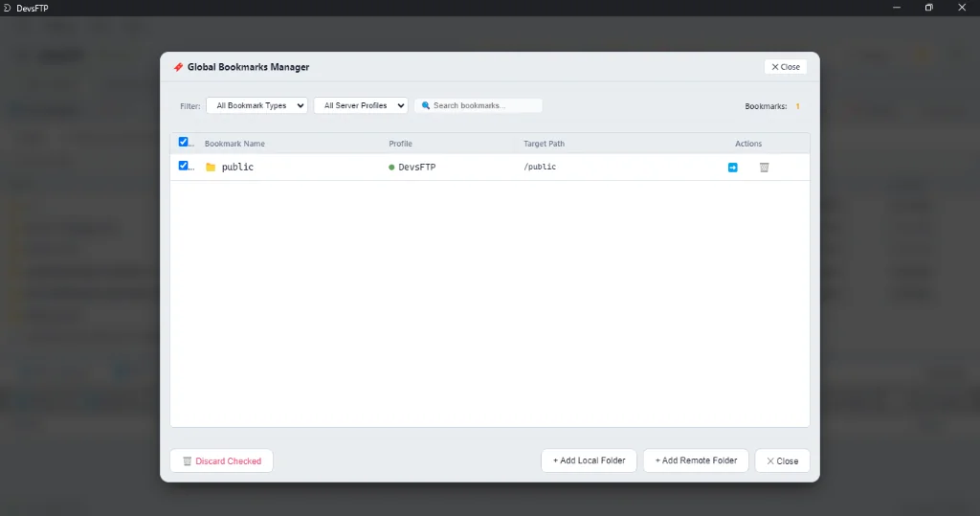Image resolution: width=980 pixels, height=516 pixels.
Task: Click the yellow folder icon beside public
Action: click(x=211, y=167)
